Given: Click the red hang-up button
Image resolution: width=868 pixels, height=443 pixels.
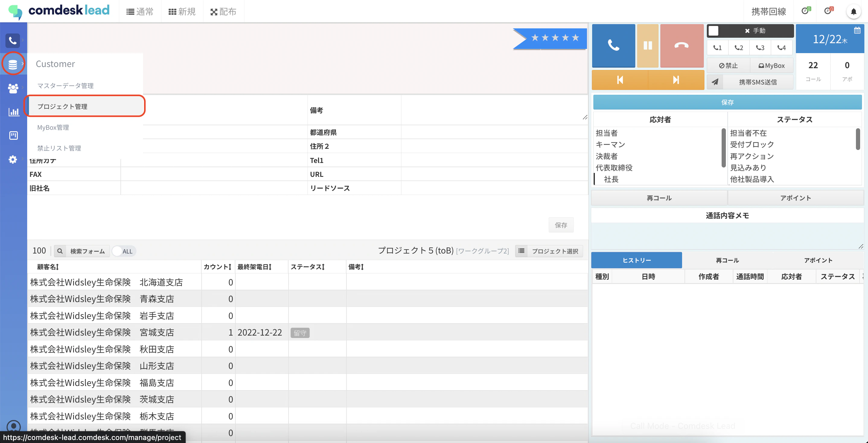Looking at the screenshot, I should [682, 46].
